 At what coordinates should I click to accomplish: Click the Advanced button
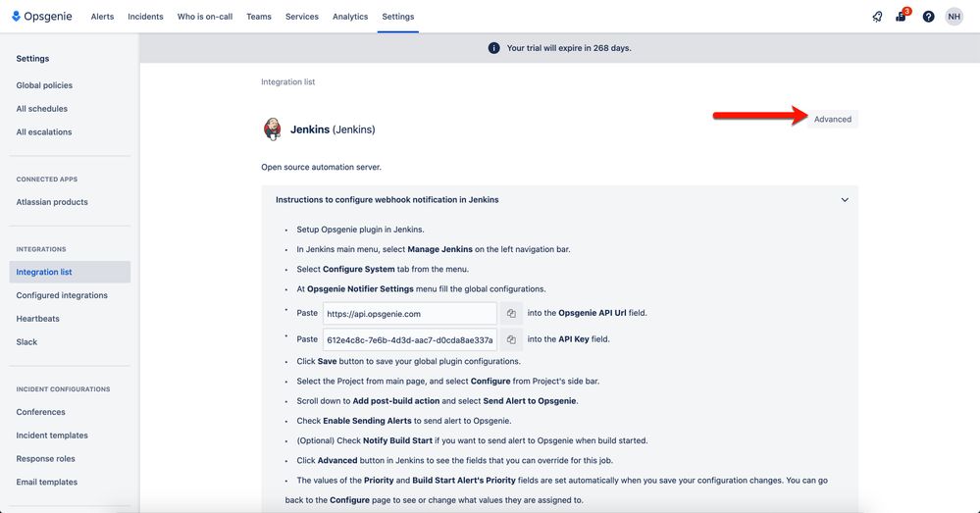point(833,120)
